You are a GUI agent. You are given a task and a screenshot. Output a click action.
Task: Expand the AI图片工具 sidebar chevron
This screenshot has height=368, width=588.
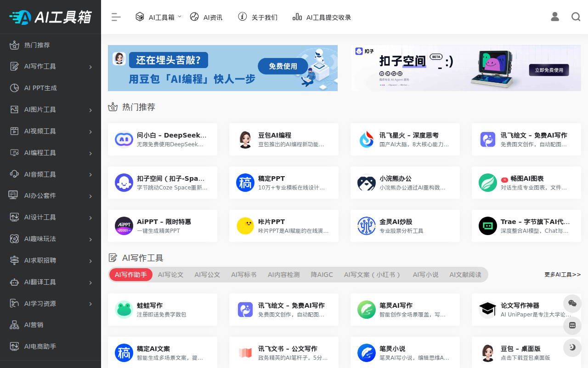pos(90,110)
